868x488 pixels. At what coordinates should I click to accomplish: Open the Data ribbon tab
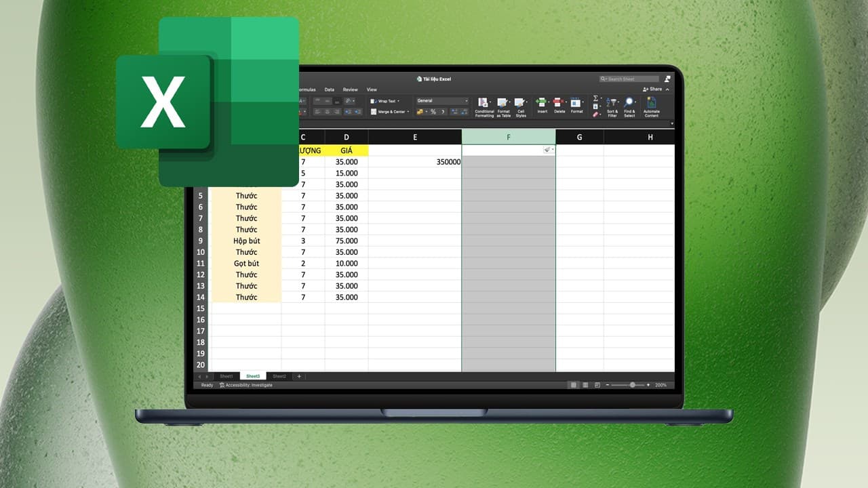click(x=330, y=89)
